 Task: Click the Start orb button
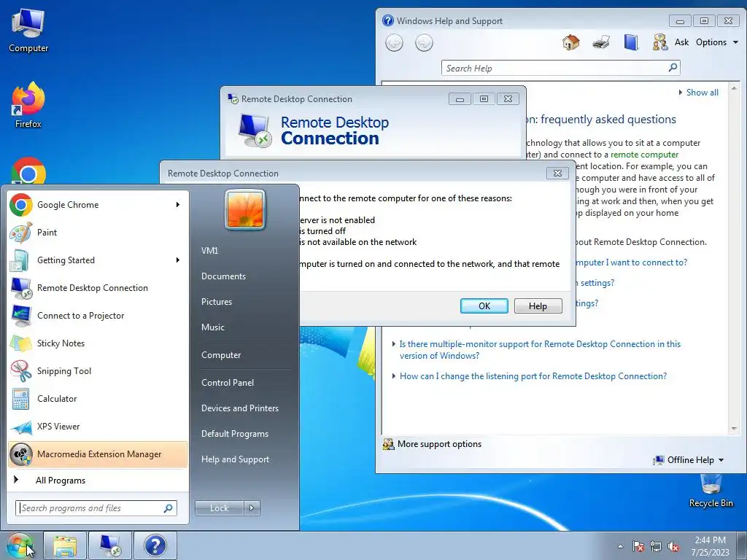pos(20,545)
